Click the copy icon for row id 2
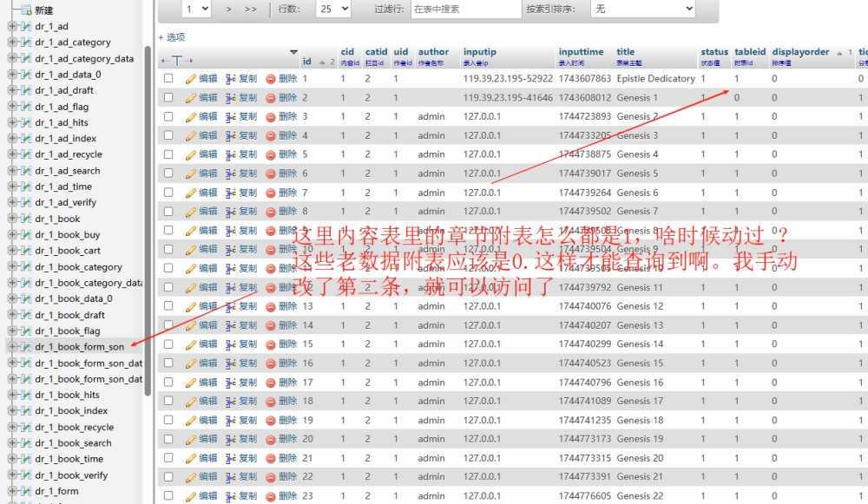This screenshot has height=504, width=868. click(231, 98)
